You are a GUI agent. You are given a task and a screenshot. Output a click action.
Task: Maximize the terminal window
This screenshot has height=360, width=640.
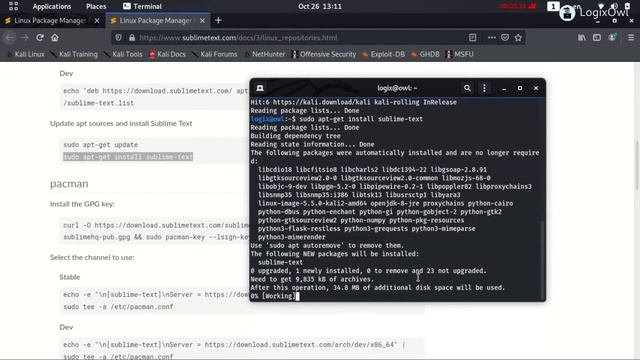(520, 88)
